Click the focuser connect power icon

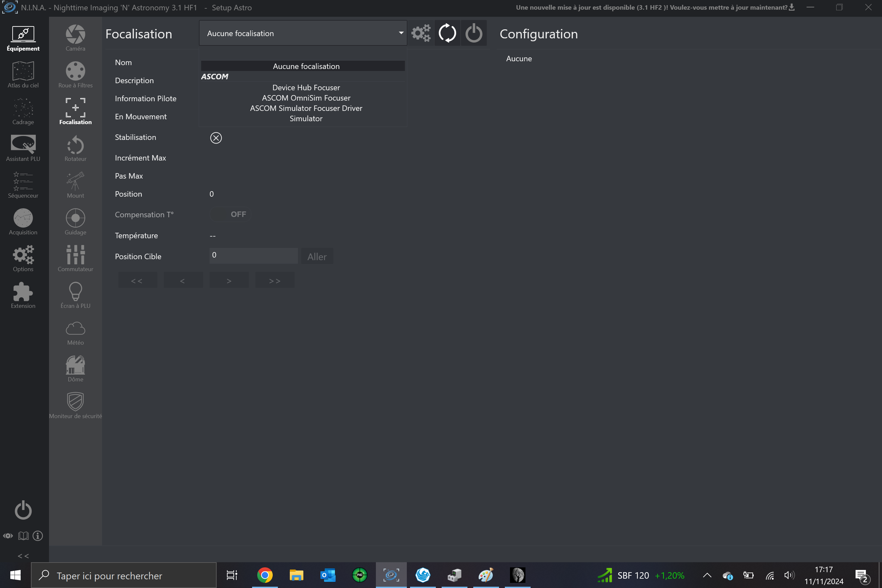[x=474, y=33]
